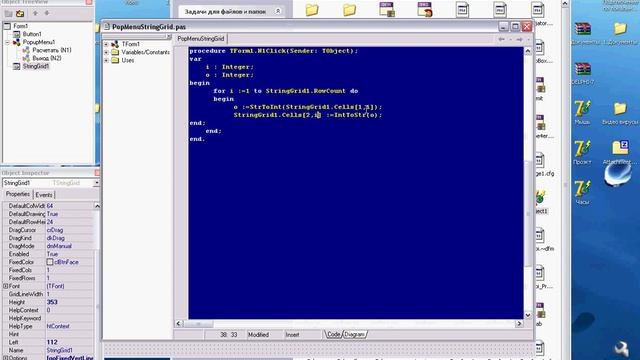
Task: Close the Object TreeView panel
Action: point(89,2)
